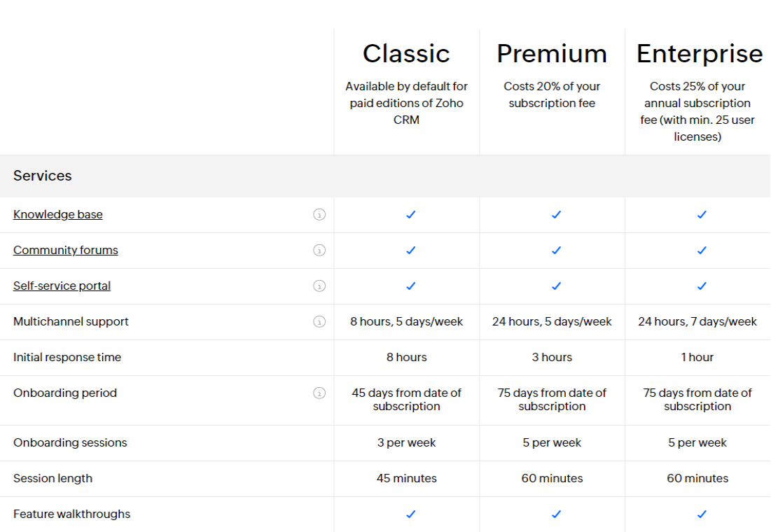This screenshot has width=771, height=532.
Task: Click Classic initial response time 8 hours
Action: point(406,358)
